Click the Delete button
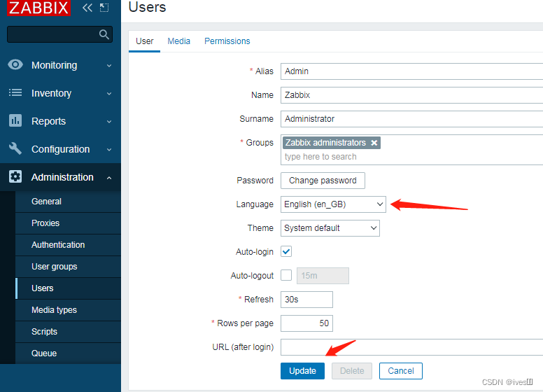Viewport: 543px width, 392px height. coord(352,371)
